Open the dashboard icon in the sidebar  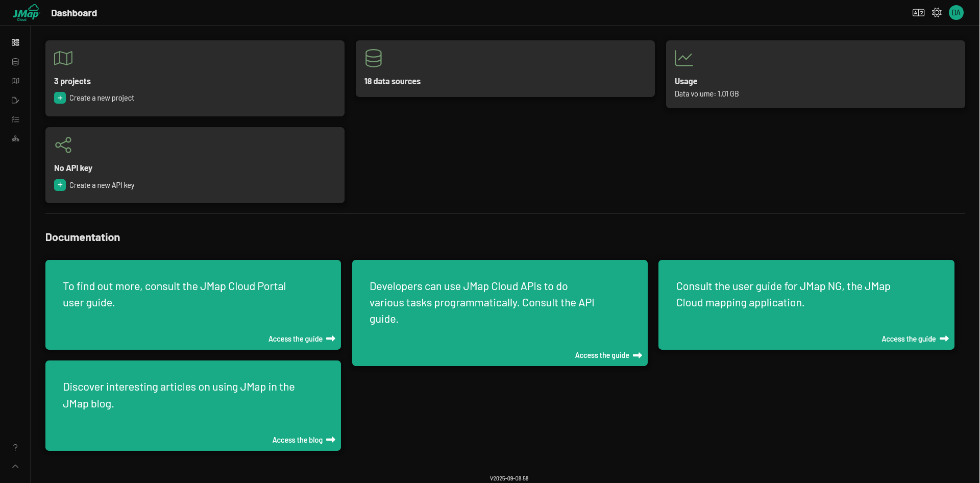pyautogui.click(x=15, y=43)
